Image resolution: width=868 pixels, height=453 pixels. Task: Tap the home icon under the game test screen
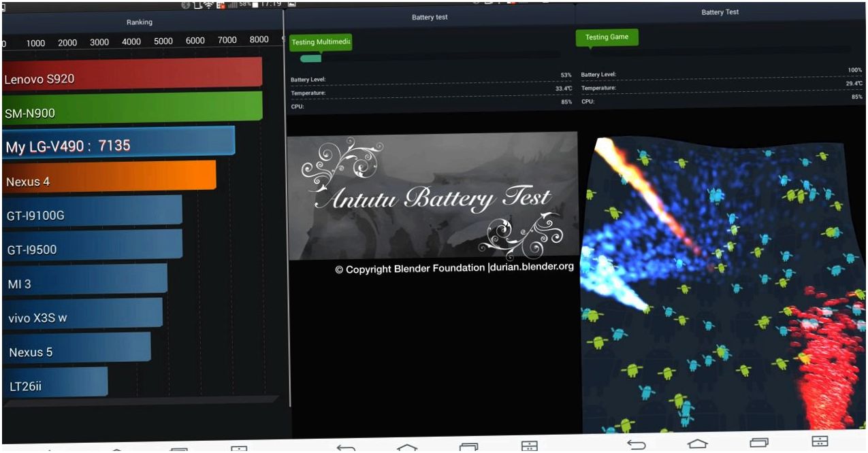coord(698,443)
